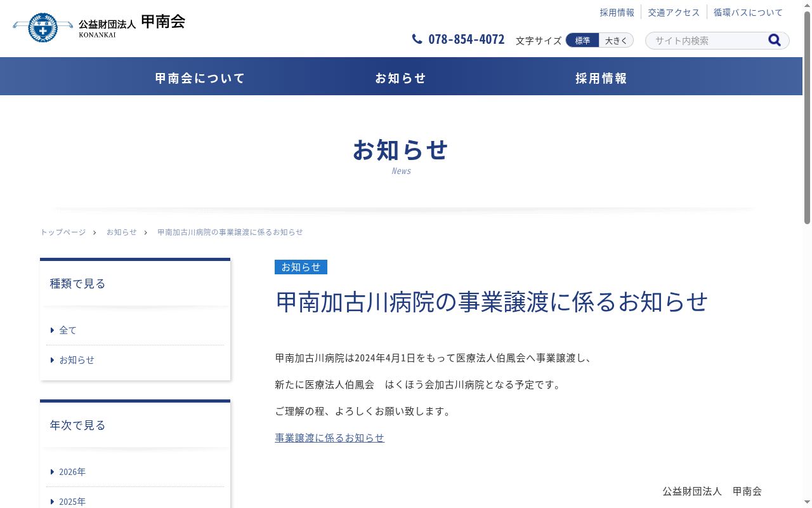Open the 甲南会について menu
The image size is (812, 508).
tap(200, 78)
